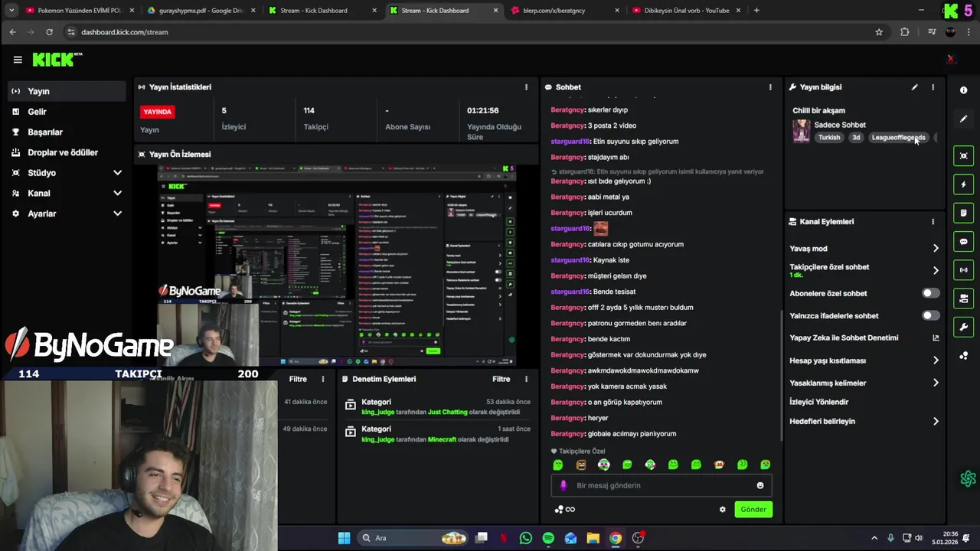Toggle Abonelere özel sohbet switch
Viewport: 980px width, 551px height.
click(x=930, y=293)
